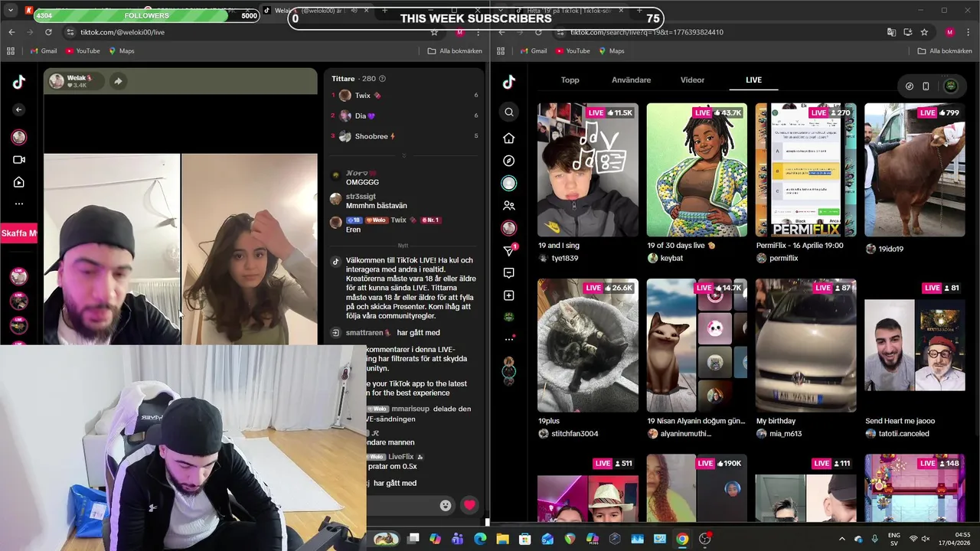
Task: Click three dots menu in left sidebar
Action: pyautogui.click(x=19, y=204)
